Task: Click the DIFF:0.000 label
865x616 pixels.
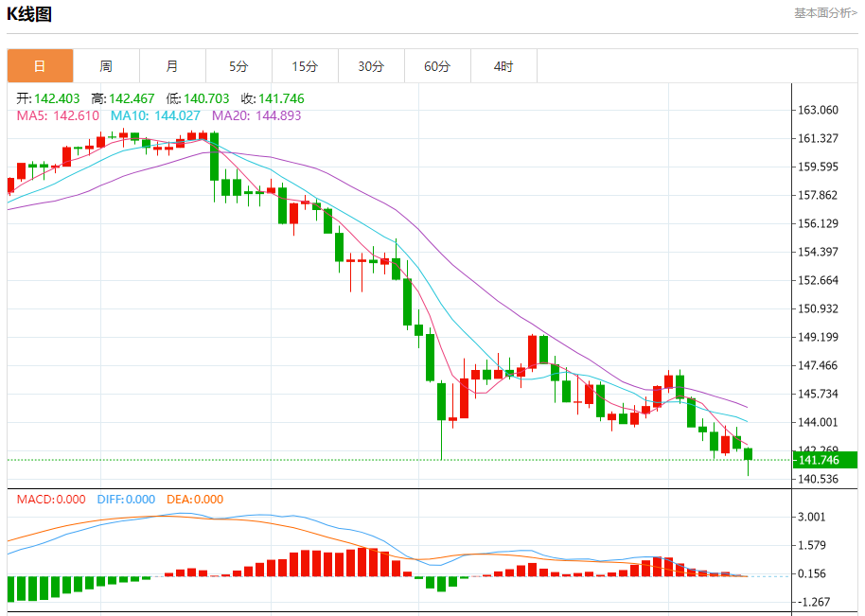Action: (x=126, y=499)
